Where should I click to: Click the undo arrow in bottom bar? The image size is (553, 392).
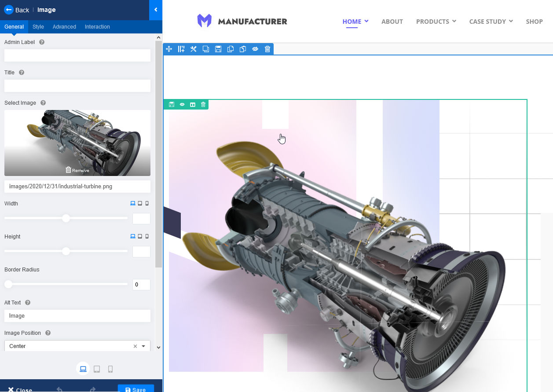coord(59,389)
